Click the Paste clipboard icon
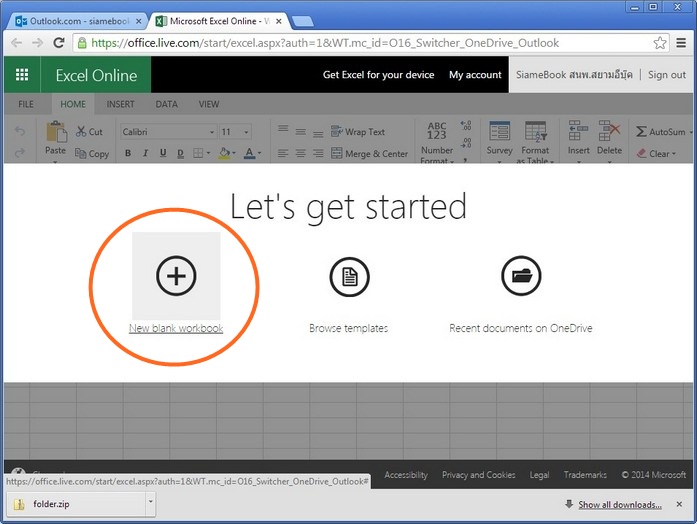This screenshot has width=697, height=524. (56, 132)
